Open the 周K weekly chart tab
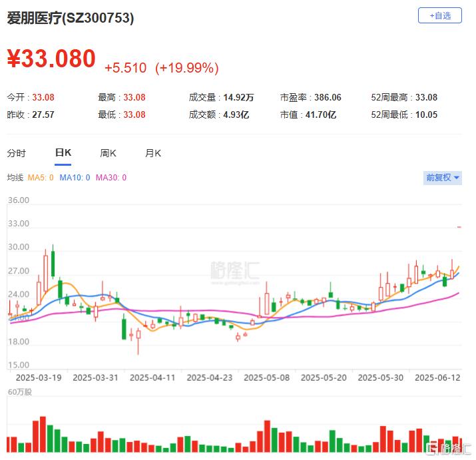 point(108,153)
